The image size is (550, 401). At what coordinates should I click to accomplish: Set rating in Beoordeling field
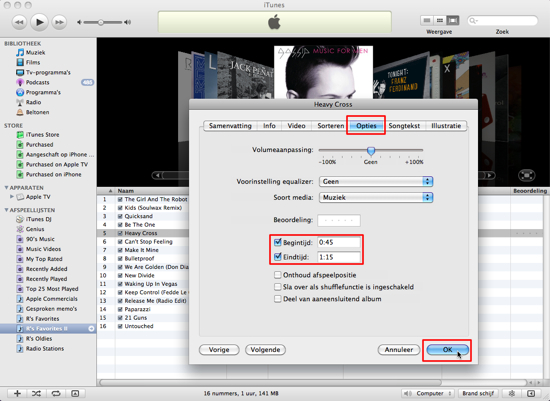pyautogui.click(x=338, y=220)
